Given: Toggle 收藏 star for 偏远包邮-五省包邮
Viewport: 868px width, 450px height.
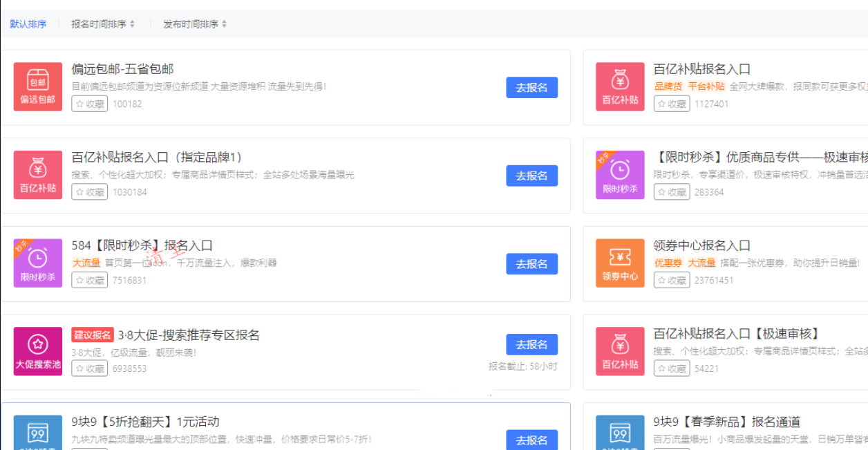Looking at the screenshot, I should 90,104.
